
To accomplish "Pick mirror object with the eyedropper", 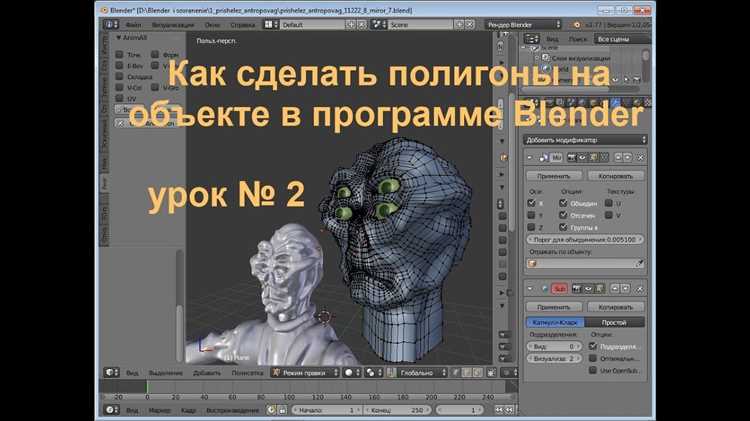I will click(x=640, y=264).
